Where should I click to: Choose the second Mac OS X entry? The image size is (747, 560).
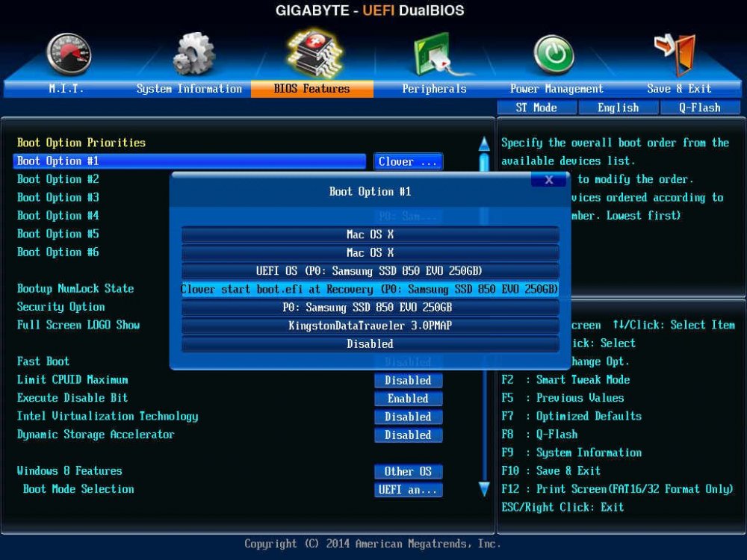(x=371, y=252)
